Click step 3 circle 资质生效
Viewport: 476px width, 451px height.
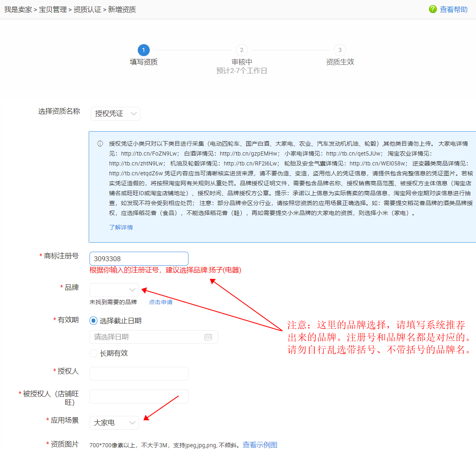340,50
